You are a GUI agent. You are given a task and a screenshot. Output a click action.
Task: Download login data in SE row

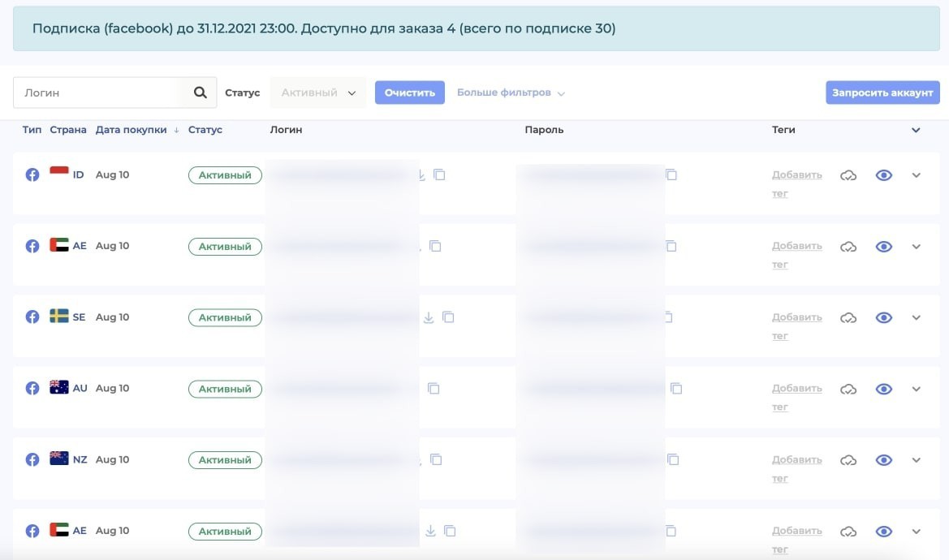click(429, 317)
